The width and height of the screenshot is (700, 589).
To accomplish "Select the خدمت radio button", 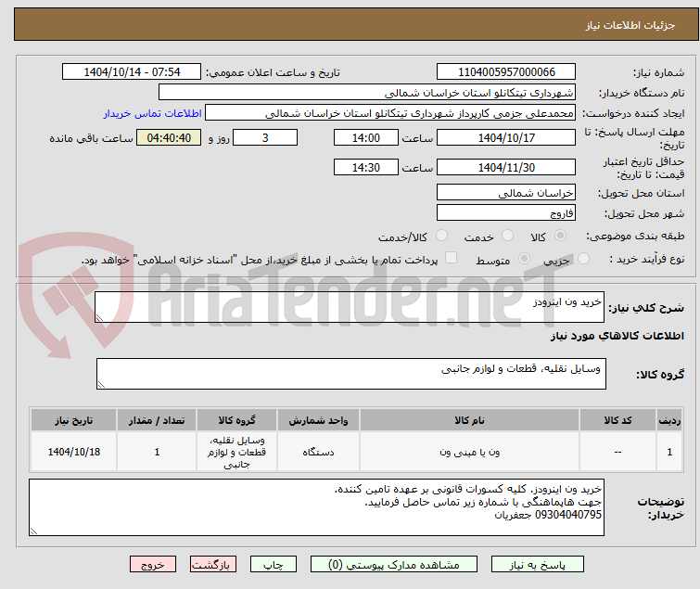I will [507, 235].
